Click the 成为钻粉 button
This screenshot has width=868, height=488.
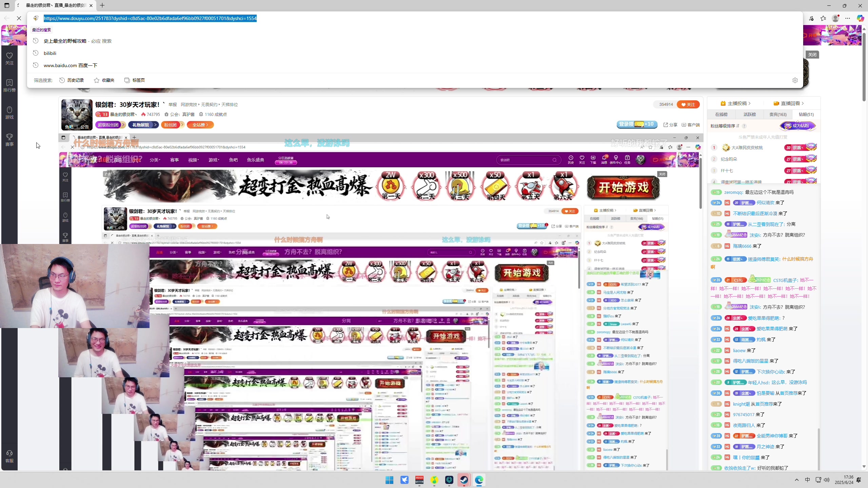pyautogui.click(x=798, y=126)
